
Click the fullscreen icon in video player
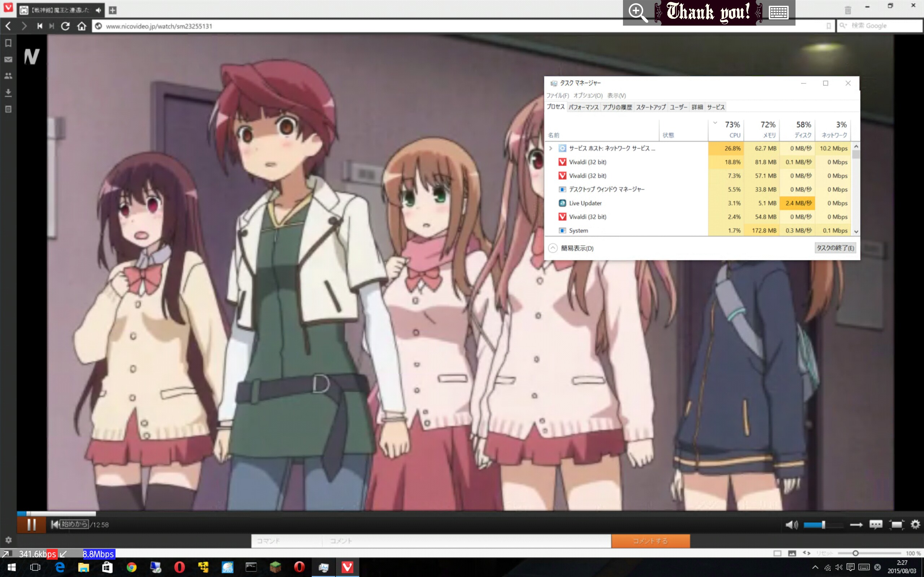pyautogui.click(x=896, y=524)
